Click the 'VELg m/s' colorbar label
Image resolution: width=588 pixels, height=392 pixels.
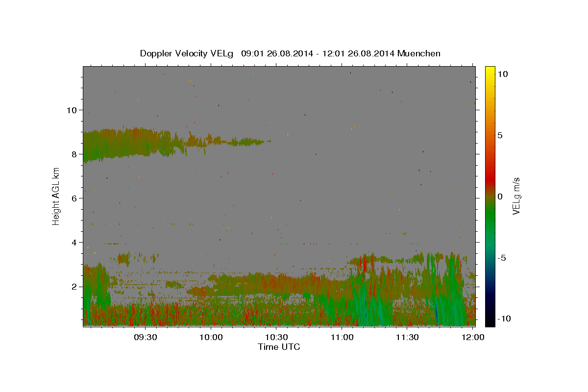516,196
